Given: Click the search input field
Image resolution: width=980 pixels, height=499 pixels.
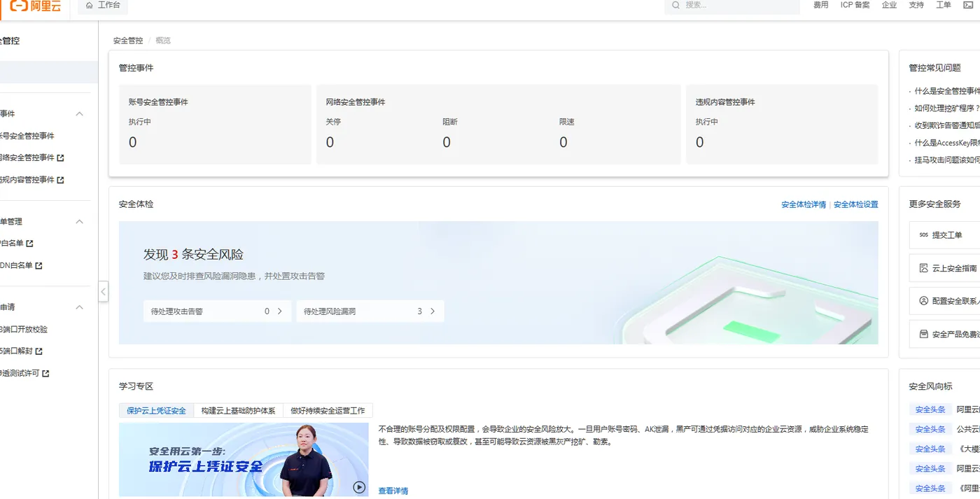Looking at the screenshot, I should (x=732, y=6).
